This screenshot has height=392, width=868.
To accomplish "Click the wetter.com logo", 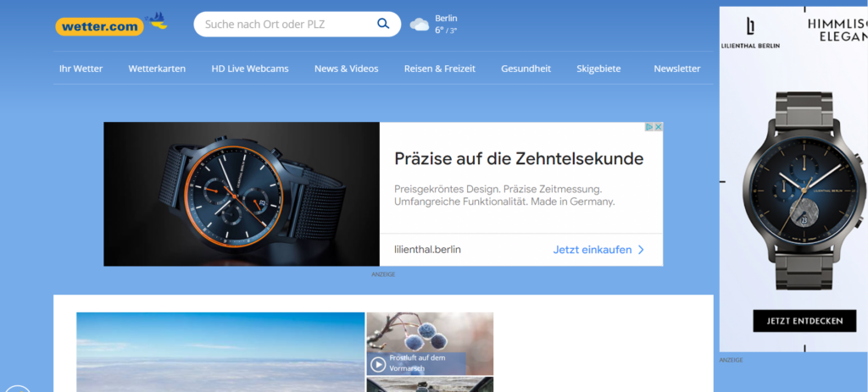I will coord(98,26).
